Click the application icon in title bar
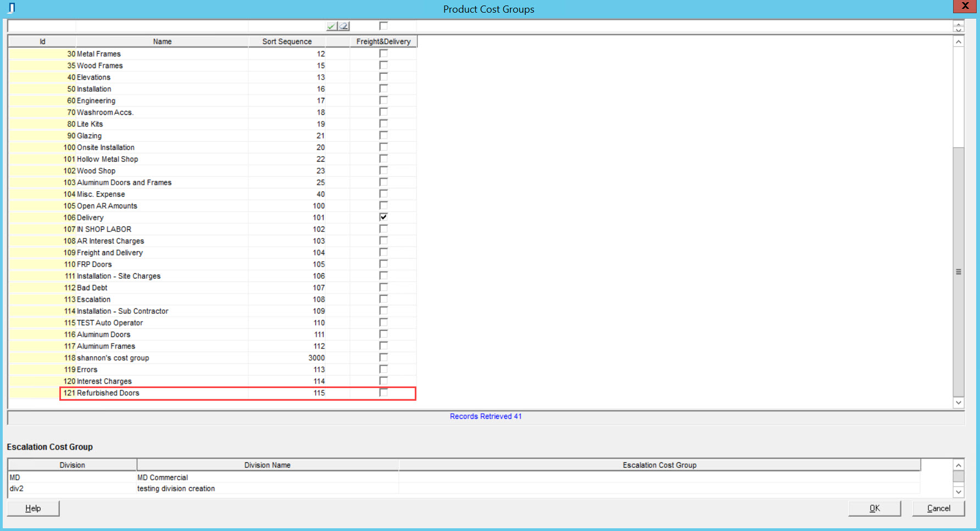 coord(11,8)
